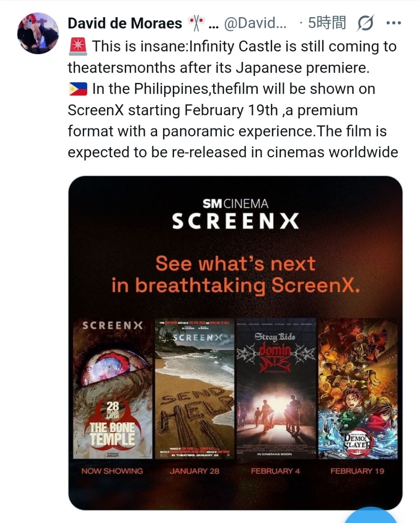Viewport: 420px width, 523px height.
Task: Select the Demon Slayer Infinity Castle poster
Action: point(358,389)
